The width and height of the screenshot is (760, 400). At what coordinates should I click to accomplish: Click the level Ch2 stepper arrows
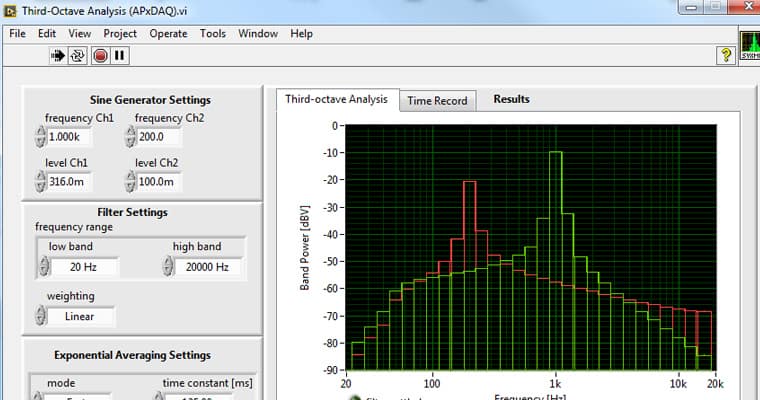130,181
